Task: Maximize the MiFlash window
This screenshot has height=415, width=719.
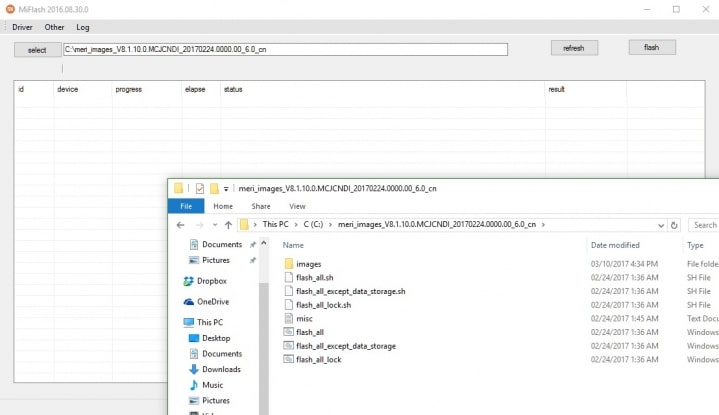Action: click(676, 9)
